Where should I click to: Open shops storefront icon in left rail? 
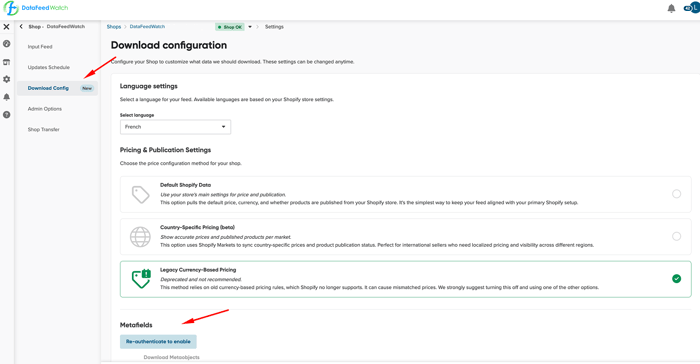pyautogui.click(x=6, y=62)
